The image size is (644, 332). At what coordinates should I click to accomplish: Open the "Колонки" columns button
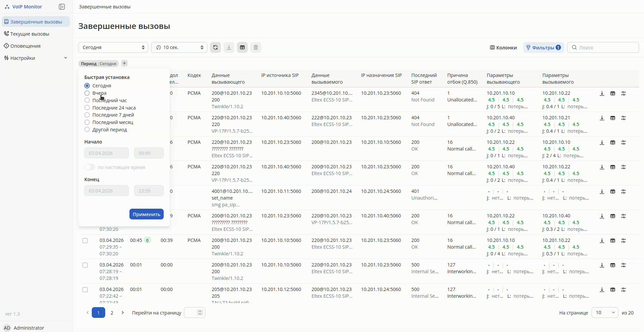coord(503,47)
